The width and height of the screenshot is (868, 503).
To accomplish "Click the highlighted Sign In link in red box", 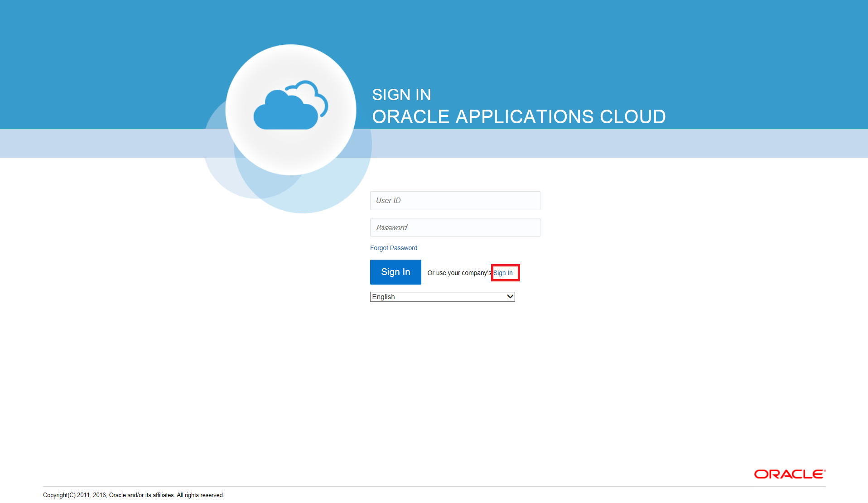I will point(503,272).
